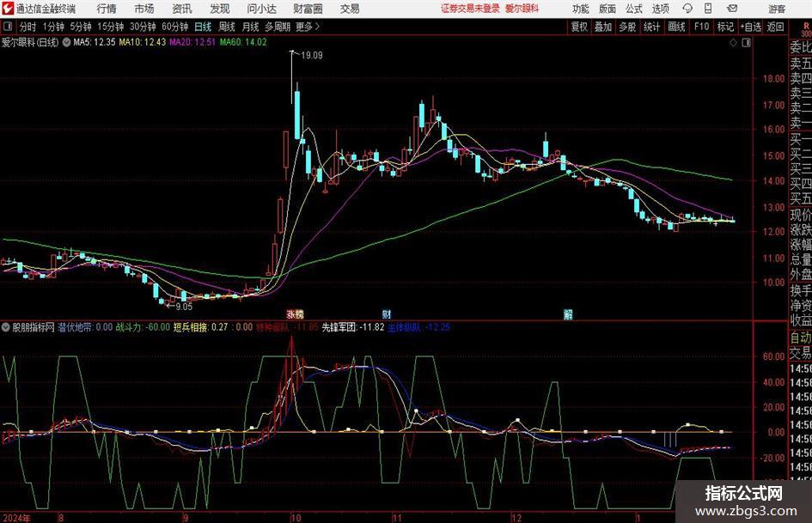Expand the 更多 periods chevron
Screen dimensions: 812x523
(317, 27)
